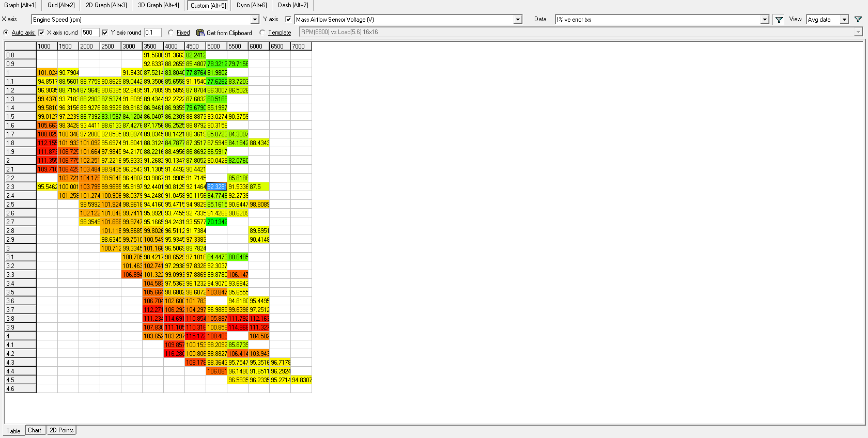
Task: Expand the Mass Airflow Sensor Voltage dropdown
Action: point(518,20)
